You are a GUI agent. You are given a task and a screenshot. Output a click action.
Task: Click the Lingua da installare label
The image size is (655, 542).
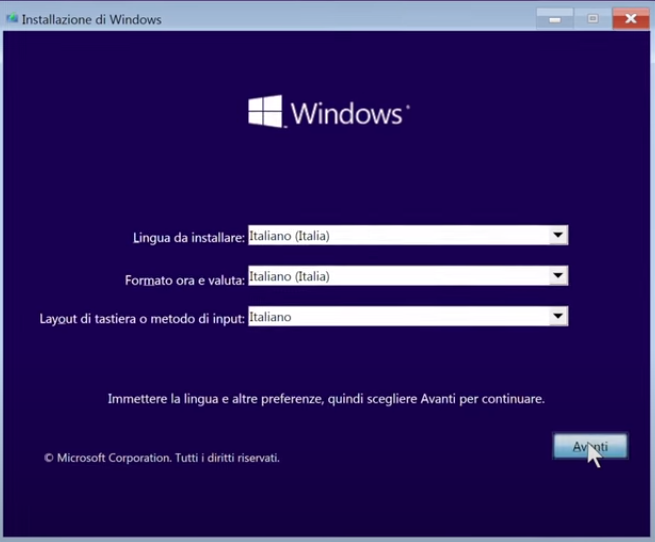[x=189, y=238]
